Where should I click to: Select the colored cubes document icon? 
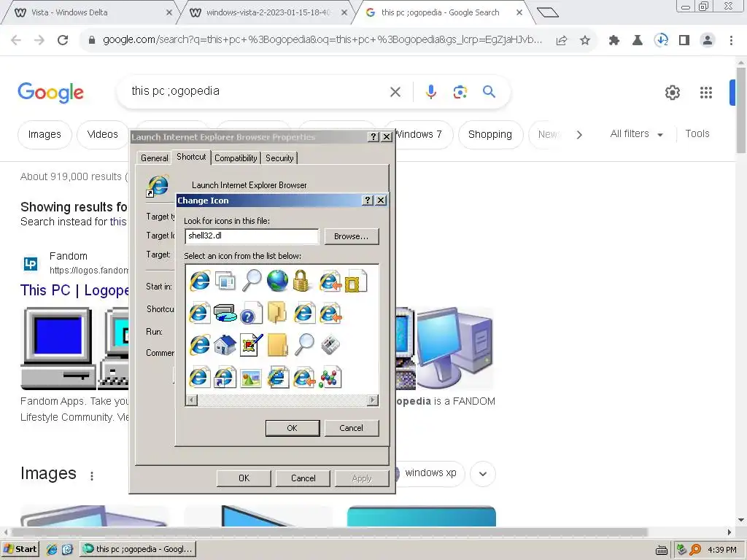pyautogui.click(x=330, y=377)
